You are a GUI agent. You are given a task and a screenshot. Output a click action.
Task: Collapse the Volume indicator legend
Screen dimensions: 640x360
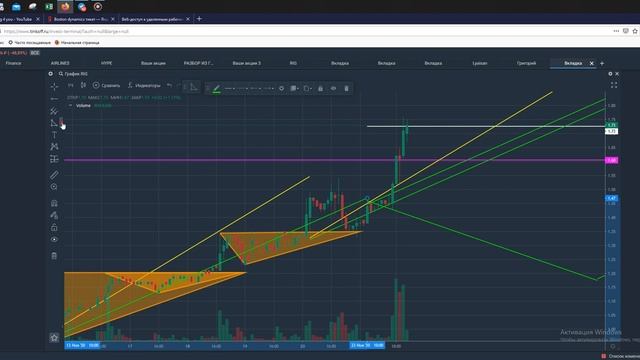(70, 105)
